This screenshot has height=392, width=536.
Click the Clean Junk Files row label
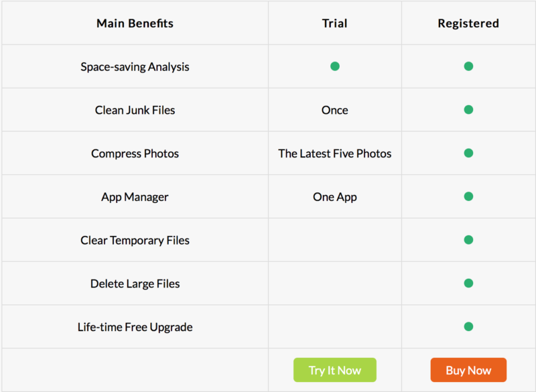click(135, 110)
